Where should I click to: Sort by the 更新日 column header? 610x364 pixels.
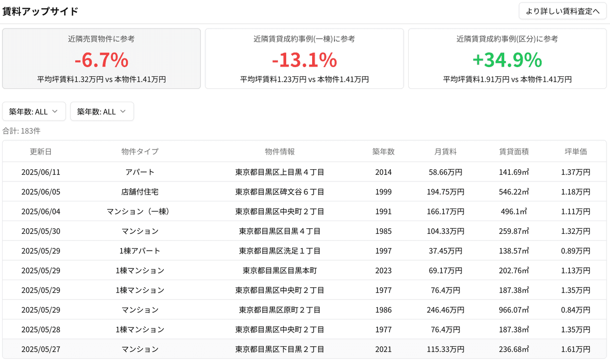point(41,151)
